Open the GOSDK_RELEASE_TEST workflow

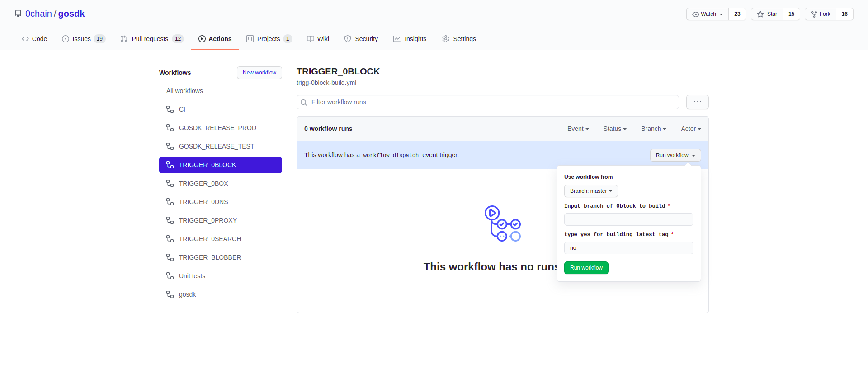(x=221, y=146)
